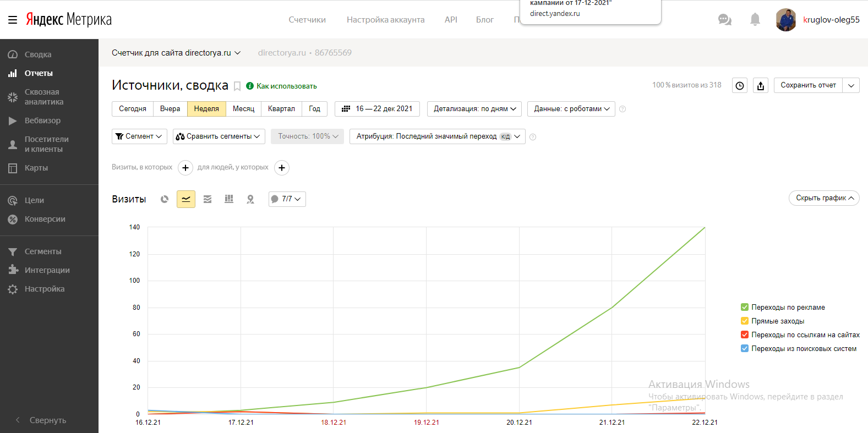Image resolution: width=868 pixels, height=433 pixels.
Task: Open Настройка in the sidebar
Action: (45, 289)
